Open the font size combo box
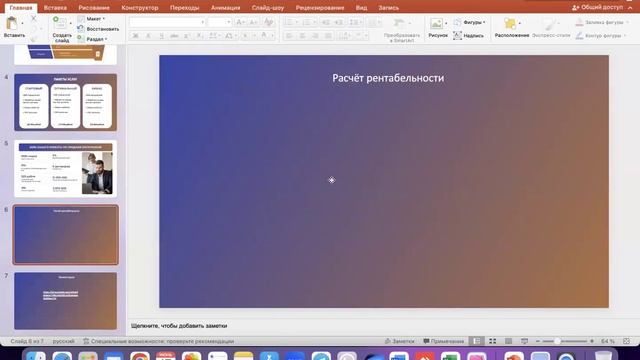 click(x=220, y=22)
